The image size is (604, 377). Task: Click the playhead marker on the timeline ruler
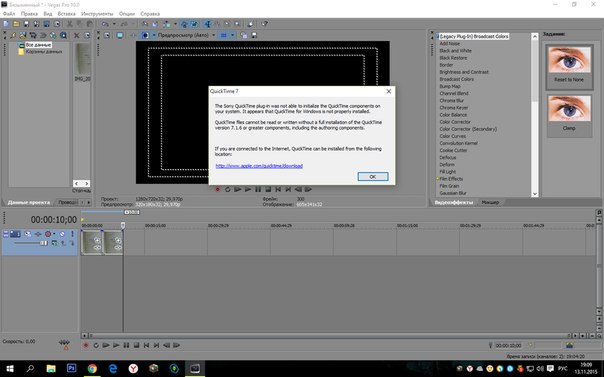pos(123,225)
